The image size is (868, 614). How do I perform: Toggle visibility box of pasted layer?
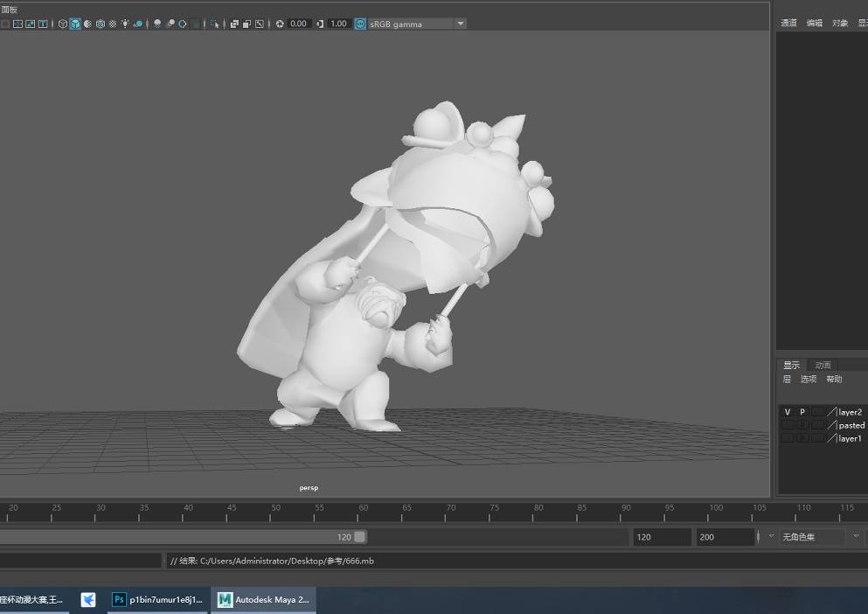(x=788, y=425)
